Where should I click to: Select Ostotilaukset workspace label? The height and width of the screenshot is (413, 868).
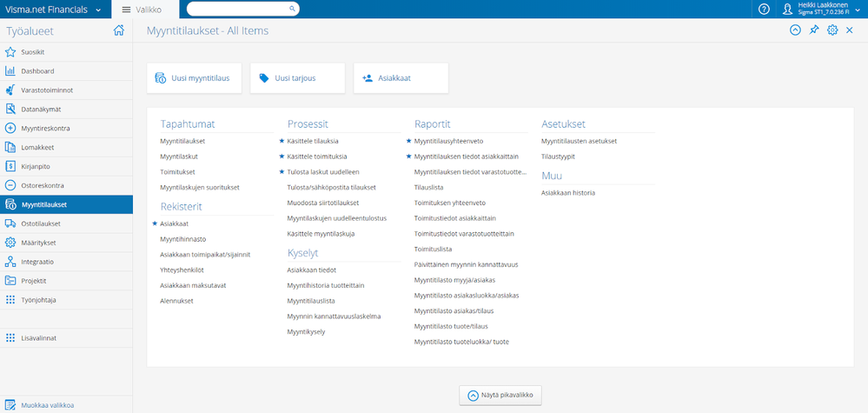(x=41, y=223)
